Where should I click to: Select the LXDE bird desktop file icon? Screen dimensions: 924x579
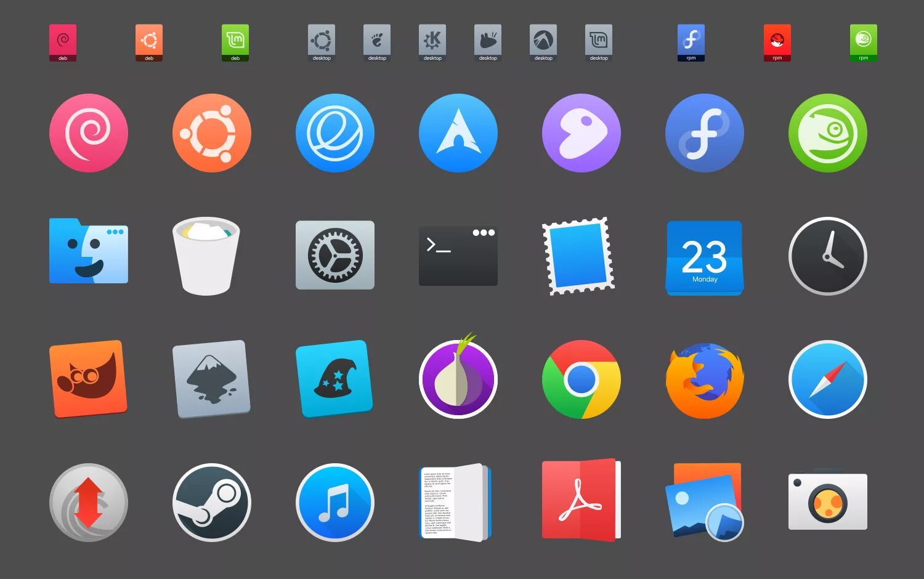pyautogui.click(x=543, y=43)
